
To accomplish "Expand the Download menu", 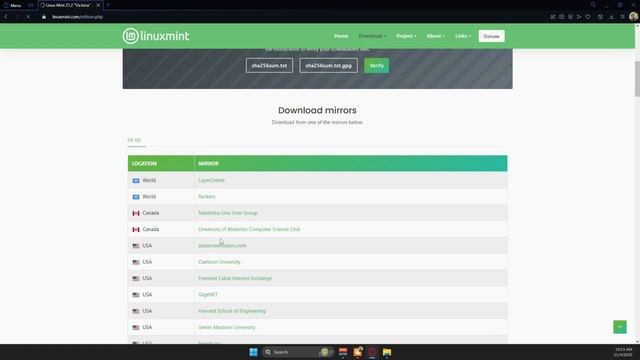I will click(x=372, y=36).
